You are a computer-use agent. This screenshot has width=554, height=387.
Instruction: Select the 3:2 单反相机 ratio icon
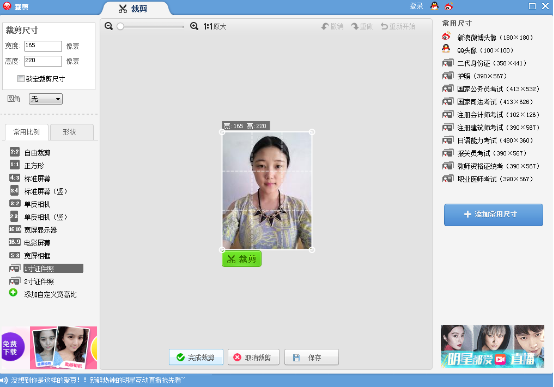[x=14, y=204]
